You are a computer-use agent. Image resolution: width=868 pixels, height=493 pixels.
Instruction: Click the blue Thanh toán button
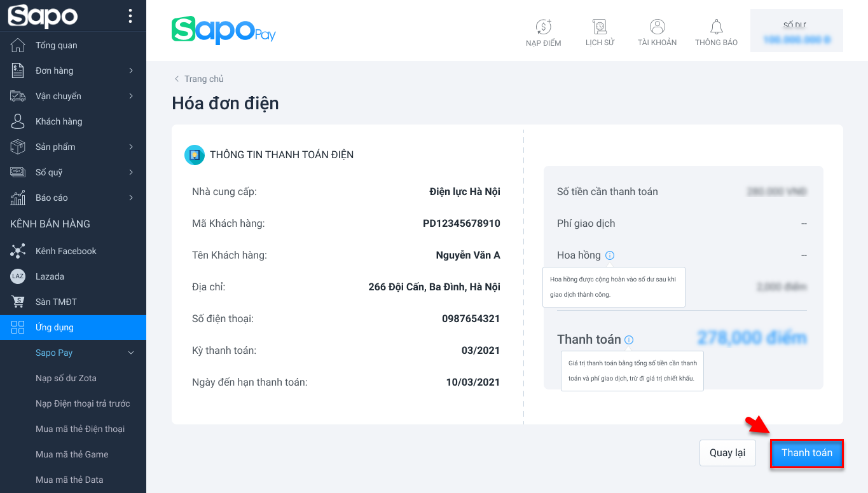pyautogui.click(x=807, y=453)
